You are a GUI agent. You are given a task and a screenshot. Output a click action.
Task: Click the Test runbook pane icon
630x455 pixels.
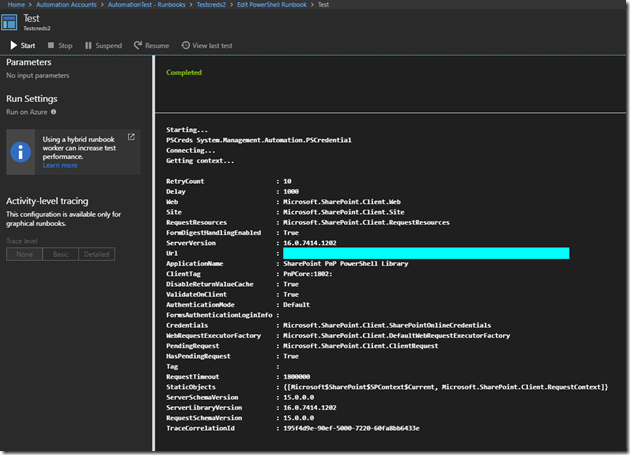tap(11, 24)
